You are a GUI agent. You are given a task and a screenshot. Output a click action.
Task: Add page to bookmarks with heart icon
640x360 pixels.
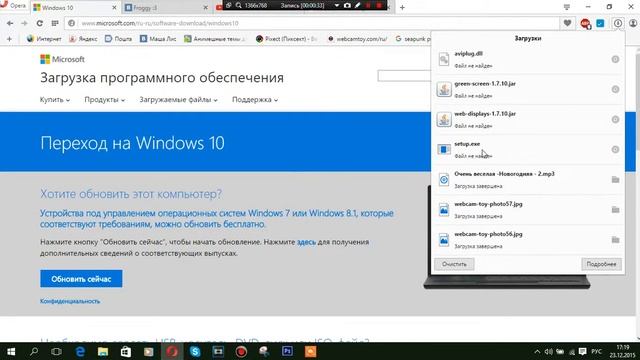pos(567,23)
